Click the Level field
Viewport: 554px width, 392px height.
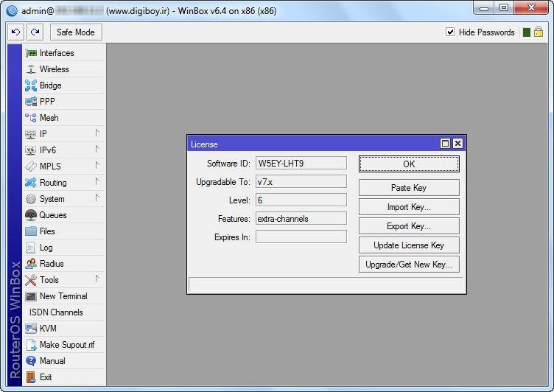[301, 200]
